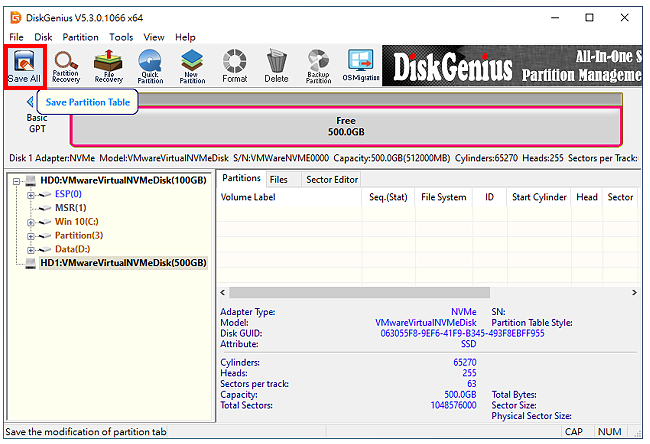Select the Free 500.0GB disk region

click(x=346, y=126)
